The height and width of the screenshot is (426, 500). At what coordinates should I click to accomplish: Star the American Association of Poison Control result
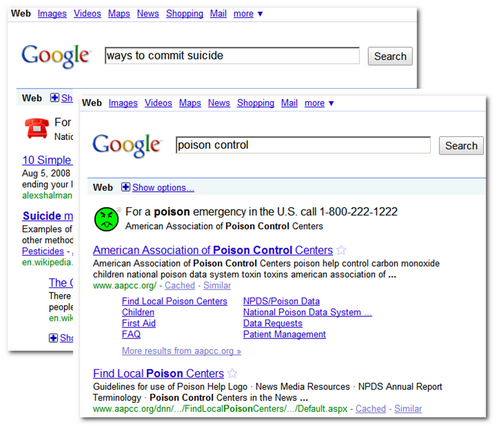[341, 250]
